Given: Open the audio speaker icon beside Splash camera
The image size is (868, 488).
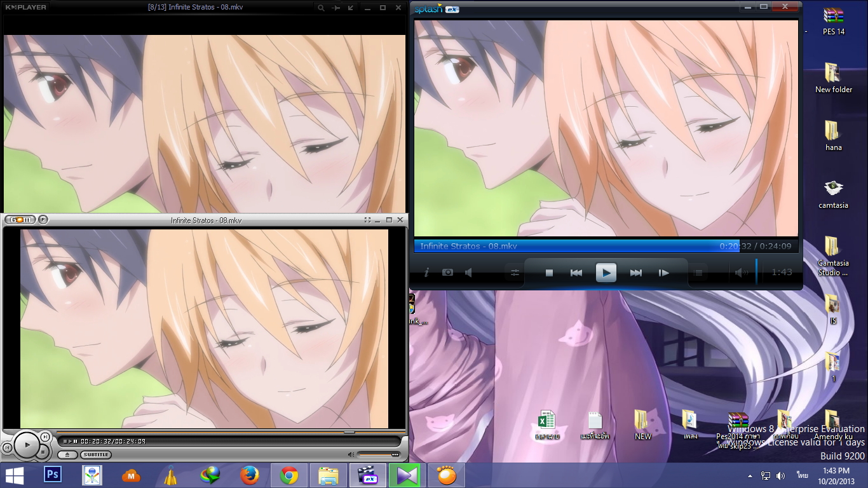Looking at the screenshot, I should pos(469,273).
